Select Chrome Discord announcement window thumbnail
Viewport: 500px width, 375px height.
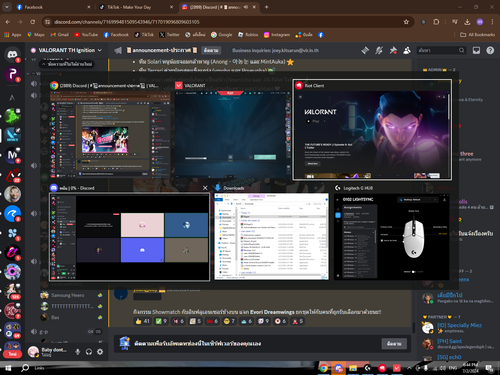(x=110, y=130)
